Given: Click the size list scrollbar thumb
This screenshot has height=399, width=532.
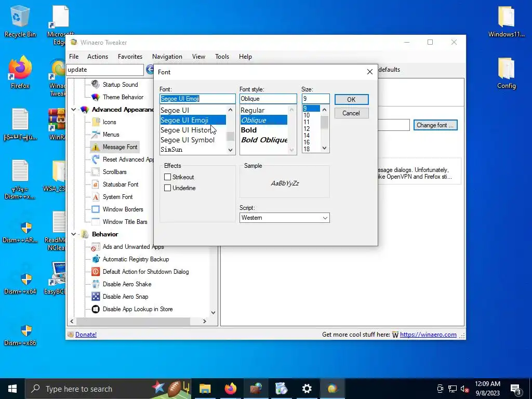Looking at the screenshot, I should (x=324, y=122).
